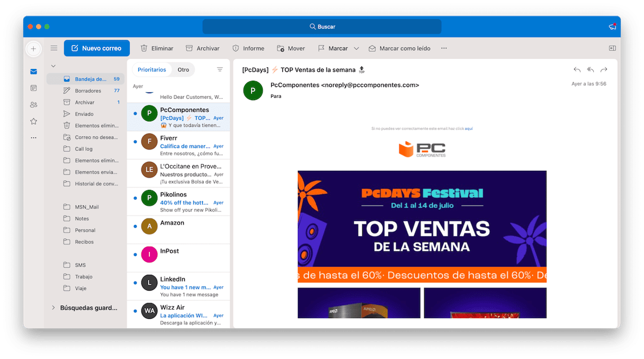Open the megaphone announcements icon in title bar

(612, 27)
